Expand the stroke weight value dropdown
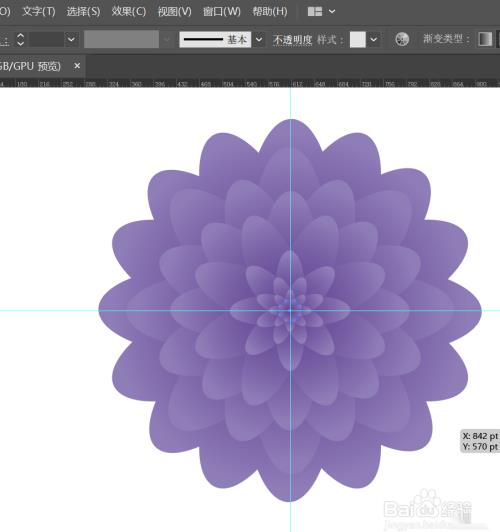The height and width of the screenshot is (532, 500). [71, 40]
